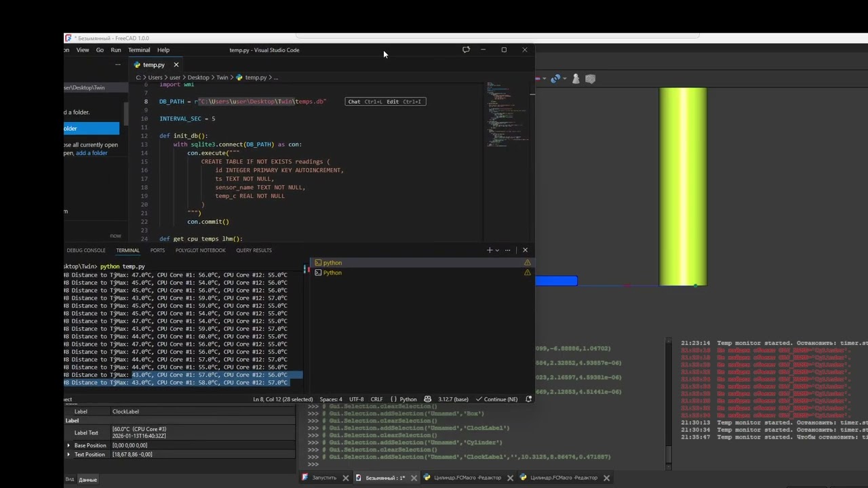Viewport: 868px width, 488px height.
Task: Open the Run menu in VS Code
Action: tap(116, 50)
